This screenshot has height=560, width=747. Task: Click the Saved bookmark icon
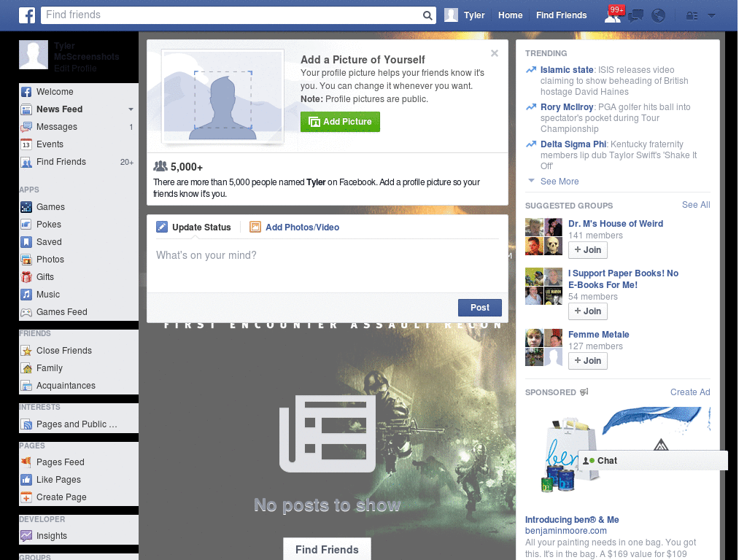26,242
